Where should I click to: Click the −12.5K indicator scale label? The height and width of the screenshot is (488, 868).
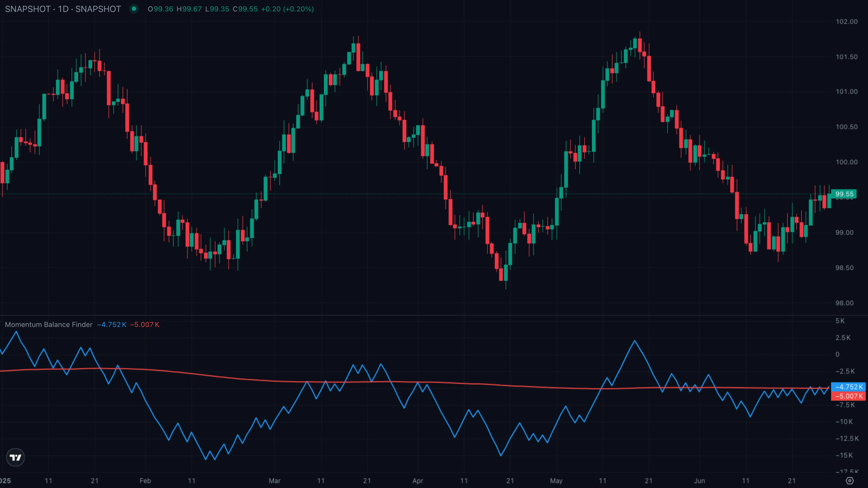847,438
